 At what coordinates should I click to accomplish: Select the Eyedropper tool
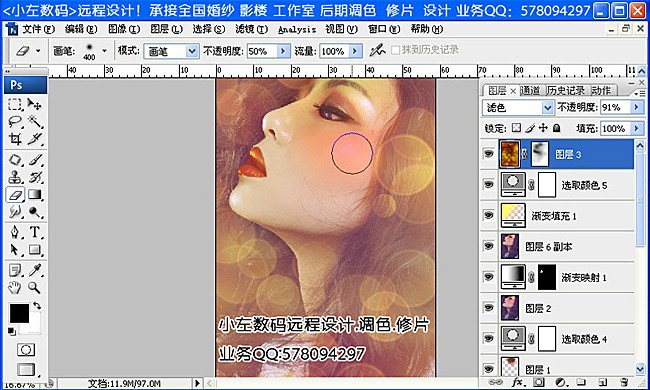click(35, 270)
